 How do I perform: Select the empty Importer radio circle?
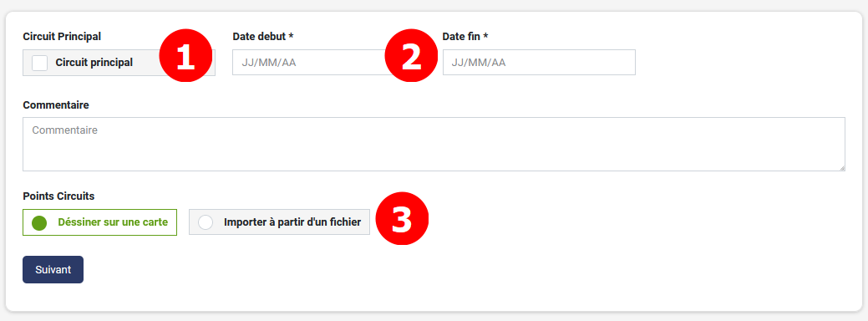click(206, 222)
